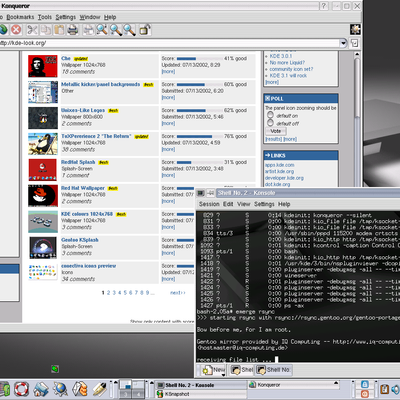
Task: Open View menu in Konsole
Action: coord(244,204)
